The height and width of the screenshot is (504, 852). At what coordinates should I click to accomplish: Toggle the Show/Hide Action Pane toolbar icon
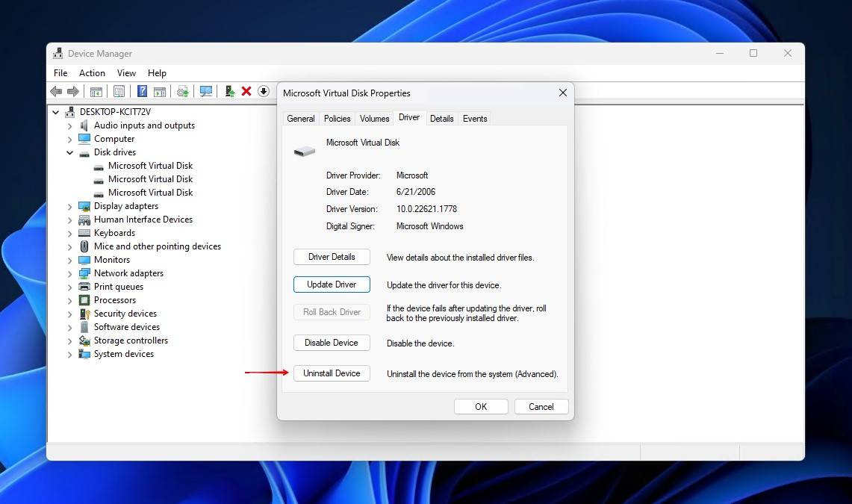(160, 91)
